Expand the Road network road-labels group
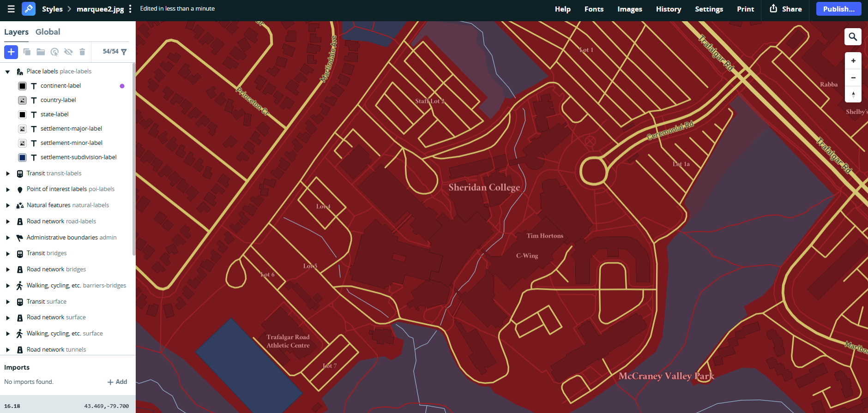 [7, 221]
